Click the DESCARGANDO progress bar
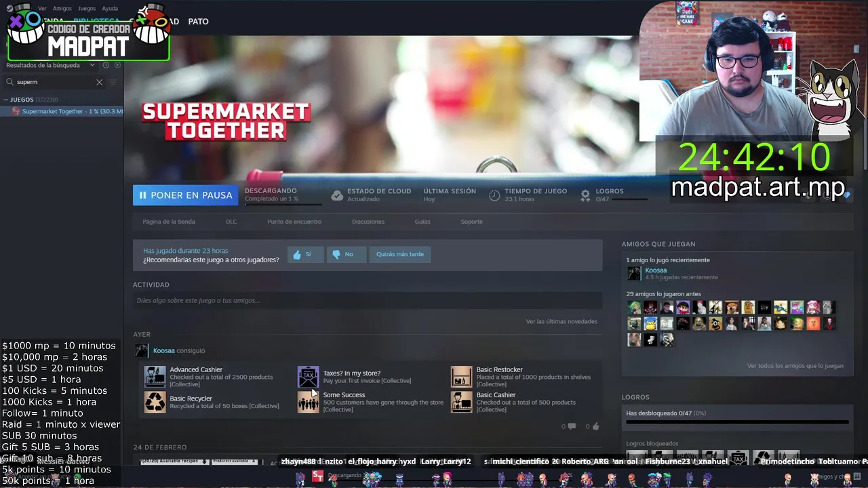 coord(283,204)
